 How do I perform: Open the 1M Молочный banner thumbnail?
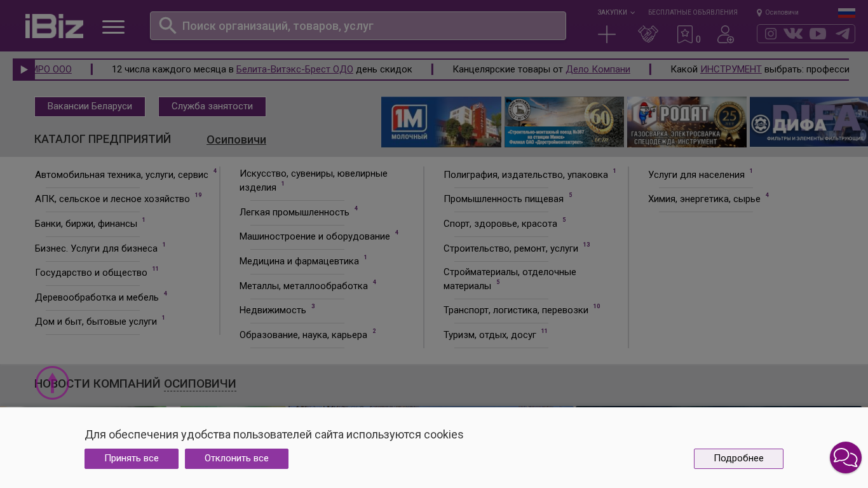(x=441, y=122)
